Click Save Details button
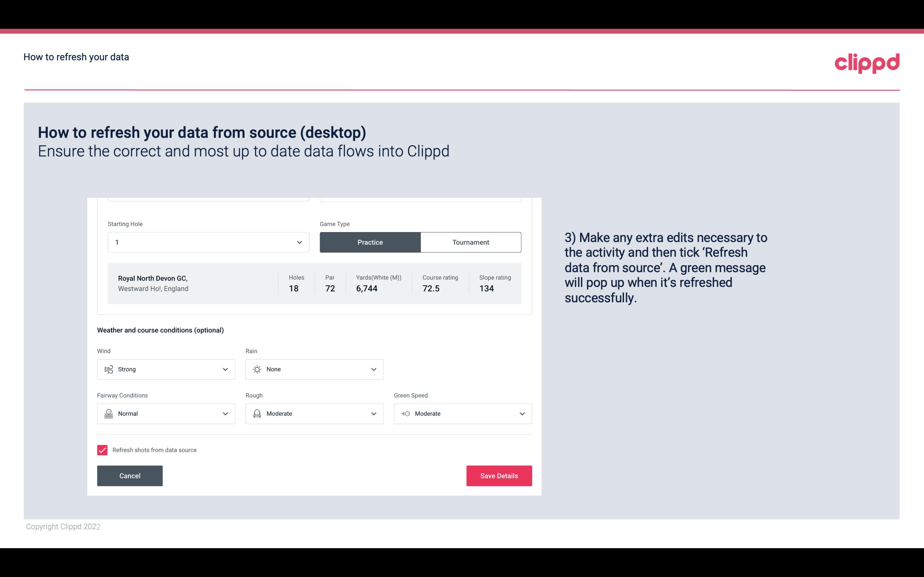 [x=499, y=475]
